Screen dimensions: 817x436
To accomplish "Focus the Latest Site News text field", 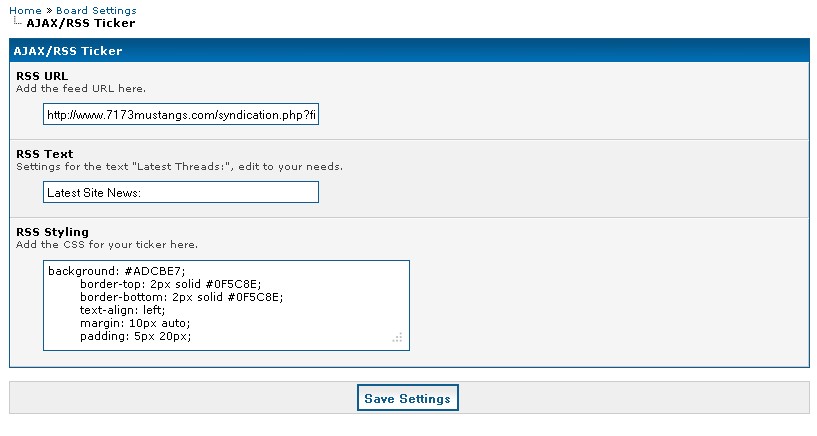I will click(x=181, y=192).
